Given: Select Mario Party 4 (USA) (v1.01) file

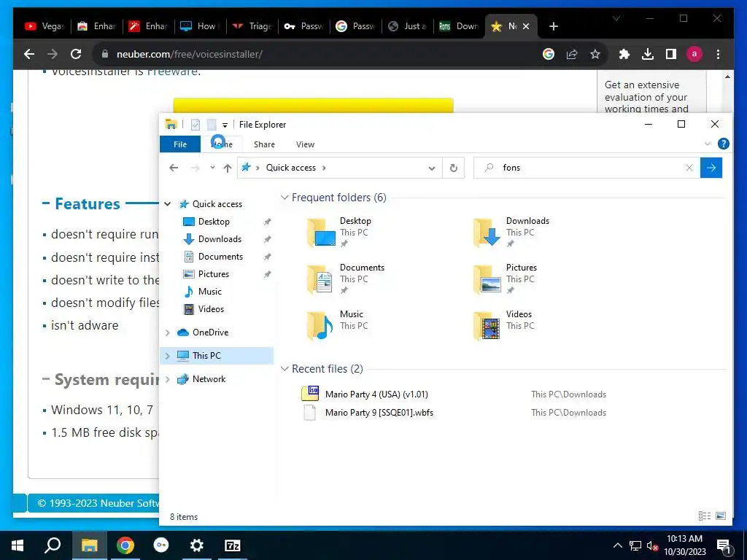Looking at the screenshot, I should pos(376,394).
